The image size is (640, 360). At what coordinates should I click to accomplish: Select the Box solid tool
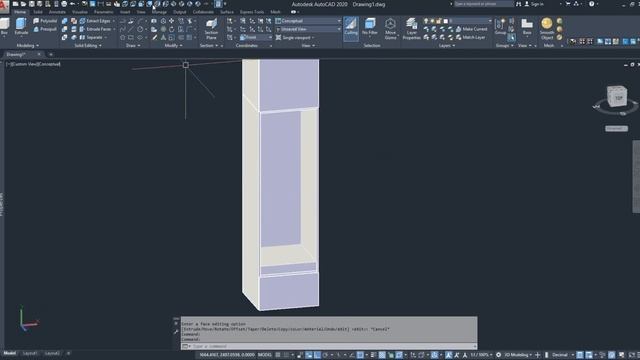coord(4,27)
